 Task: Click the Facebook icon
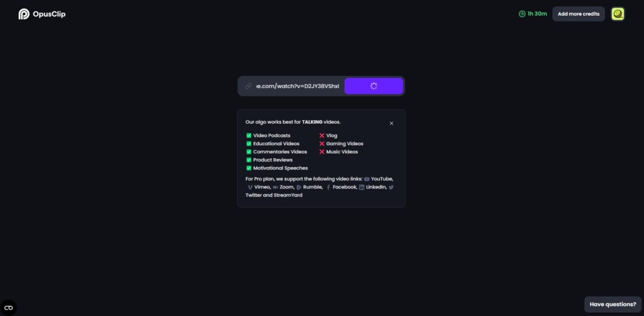(x=328, y=187)
